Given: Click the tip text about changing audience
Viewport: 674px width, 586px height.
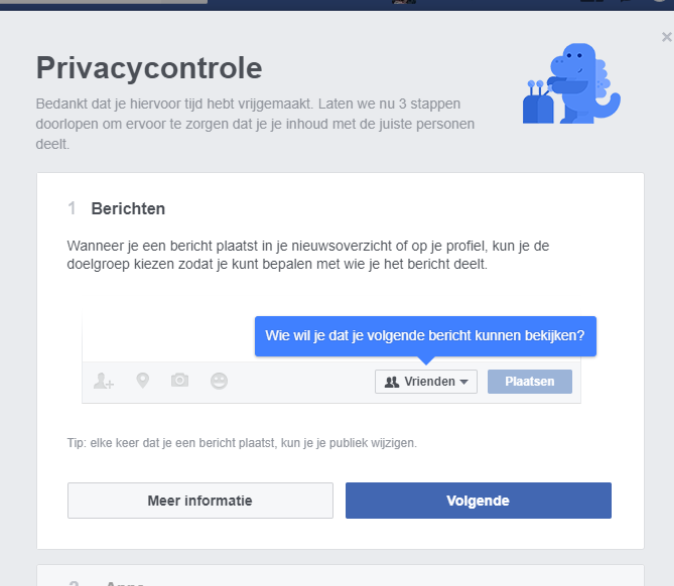Looking at the screenshot, I should pos(242,442).
